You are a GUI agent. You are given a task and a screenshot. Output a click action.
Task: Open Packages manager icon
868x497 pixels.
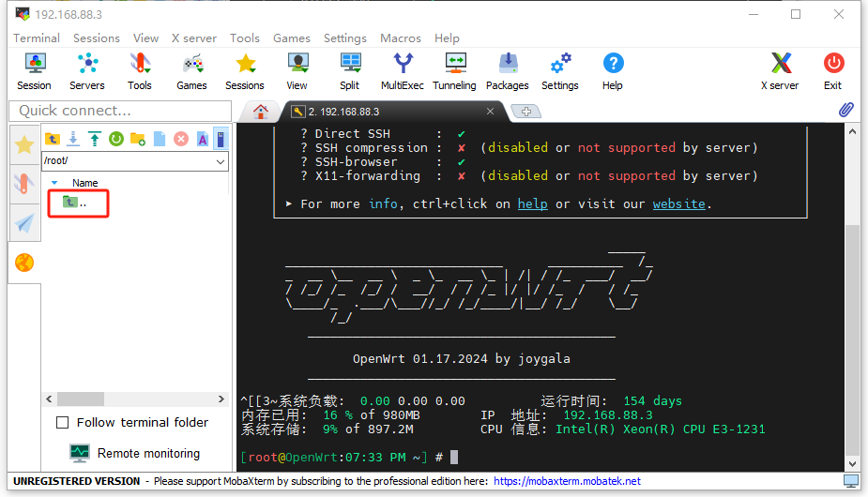[x=508, y=71]
